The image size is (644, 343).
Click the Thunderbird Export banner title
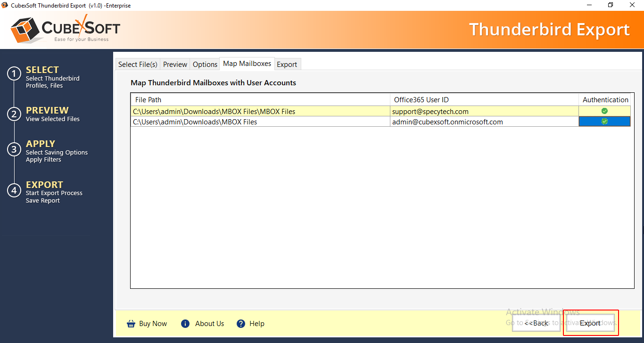coord(549,30)
